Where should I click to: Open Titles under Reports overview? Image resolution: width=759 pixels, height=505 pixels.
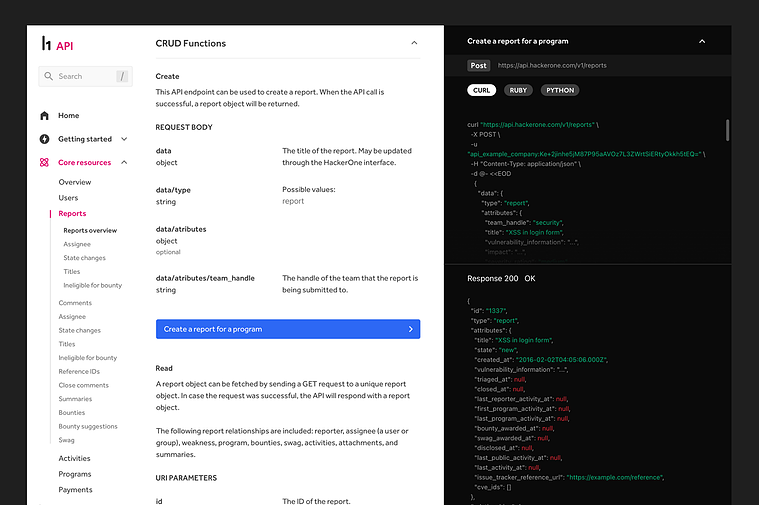click(72, 272)
